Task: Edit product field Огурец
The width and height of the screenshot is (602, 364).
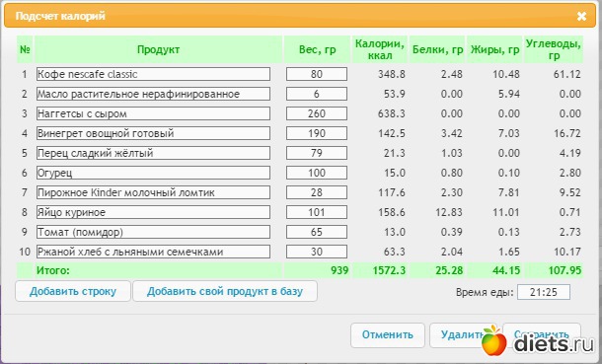Action: pos(153,173)
